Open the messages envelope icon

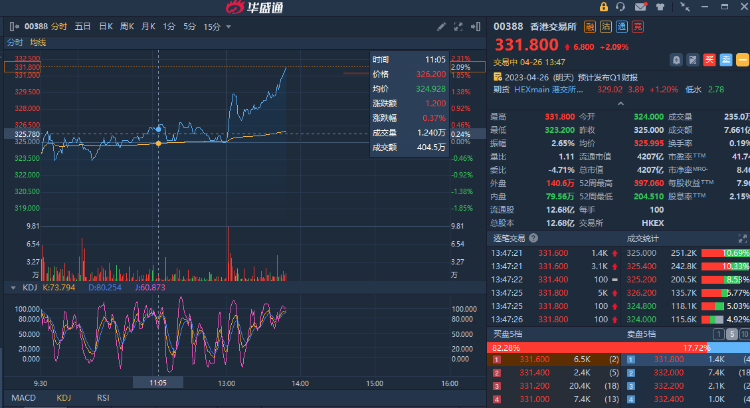click(640, 7)
